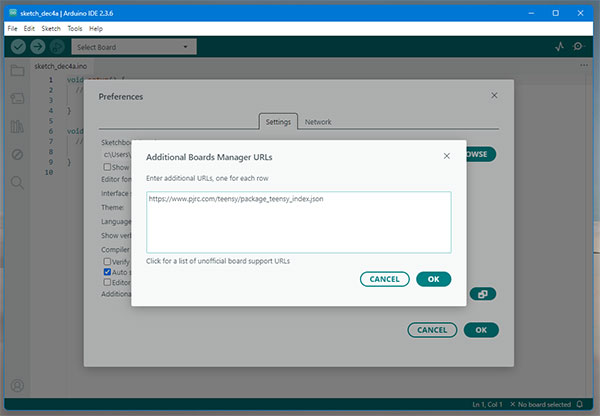Expand the Select Board dropdown
Viewport: 600px width, 416px height.
(x=132, y=47)
